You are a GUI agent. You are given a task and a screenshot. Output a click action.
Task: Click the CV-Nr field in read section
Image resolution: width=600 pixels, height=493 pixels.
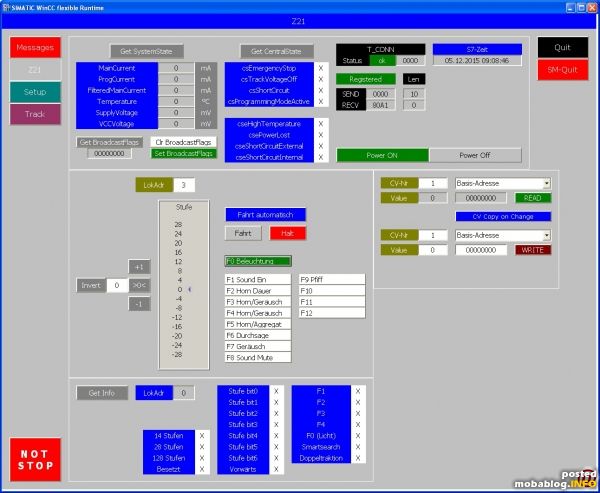click(x=433, y=183)
